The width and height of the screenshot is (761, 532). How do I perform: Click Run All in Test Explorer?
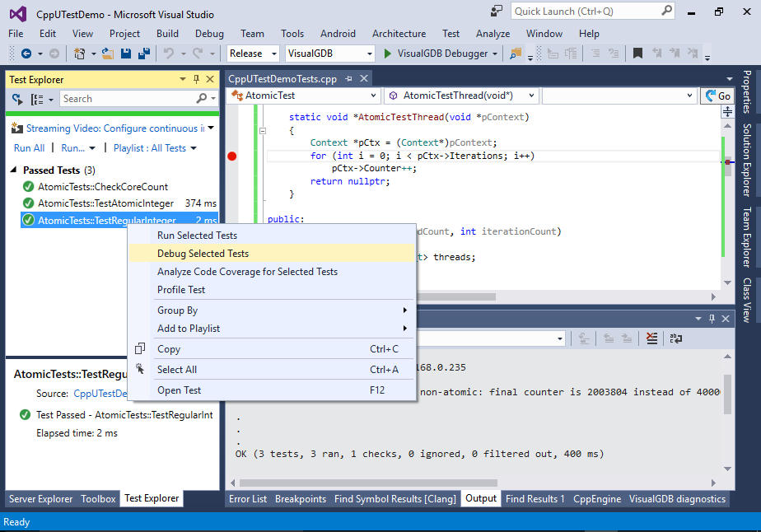coord(29,148)
